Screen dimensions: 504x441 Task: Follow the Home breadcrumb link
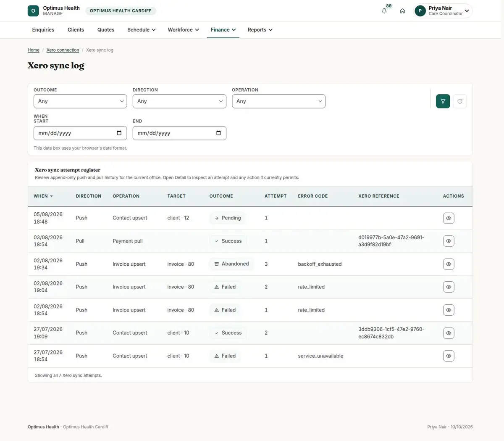pyautogui.click(x=34, y=50)
